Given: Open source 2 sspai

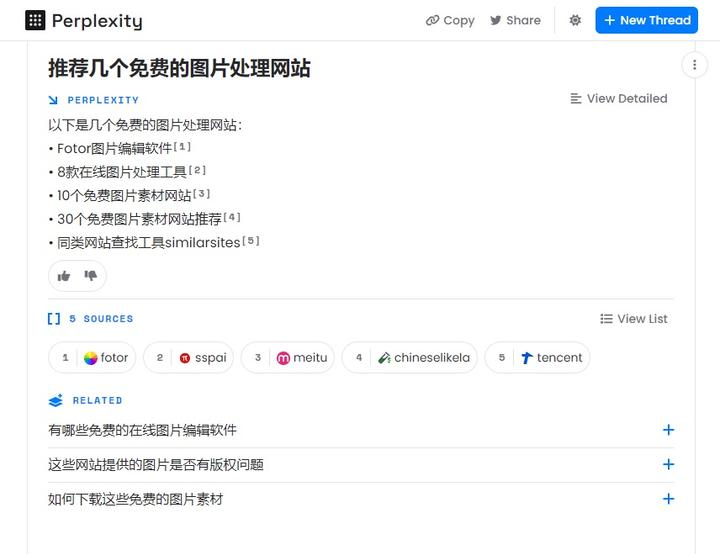Looking at the screenshot, I should (189, 357).
